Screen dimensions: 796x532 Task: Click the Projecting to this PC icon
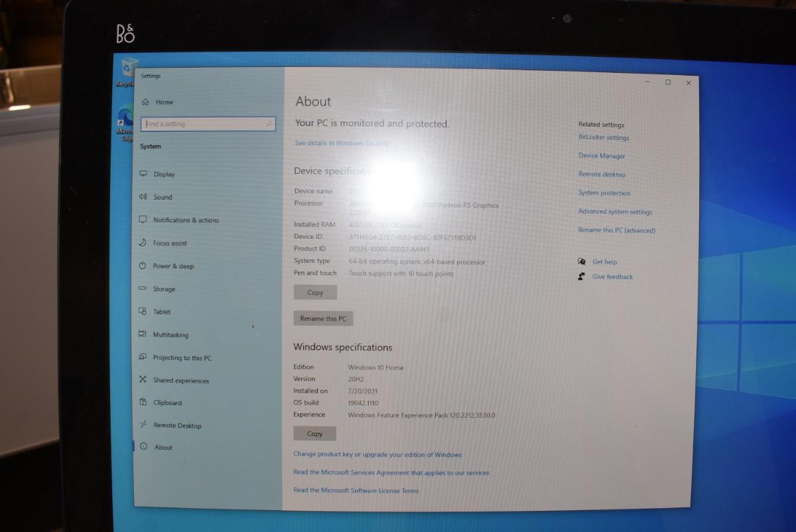(x=143, y=357)
